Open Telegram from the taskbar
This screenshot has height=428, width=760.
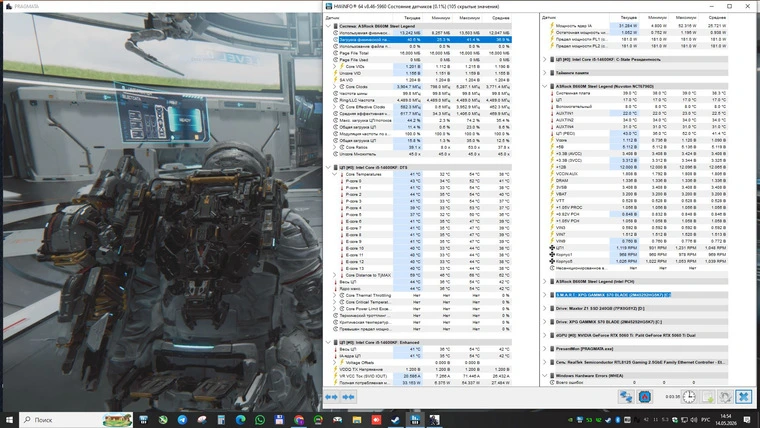[x=182, y=420]
